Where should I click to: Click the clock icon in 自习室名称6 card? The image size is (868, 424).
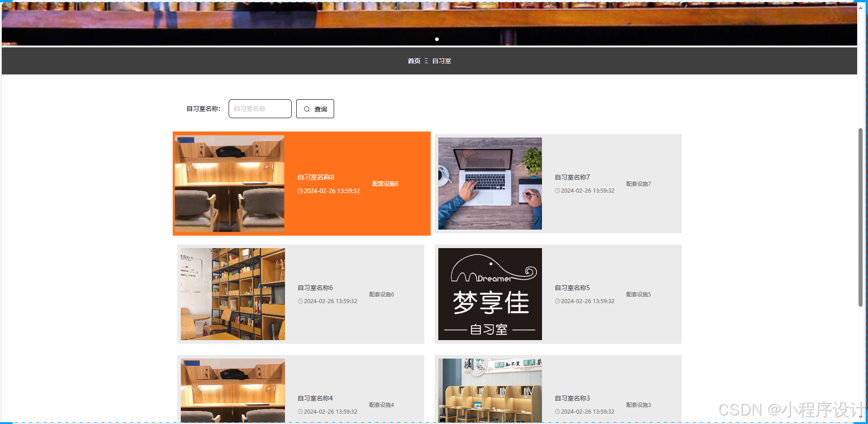300,301
